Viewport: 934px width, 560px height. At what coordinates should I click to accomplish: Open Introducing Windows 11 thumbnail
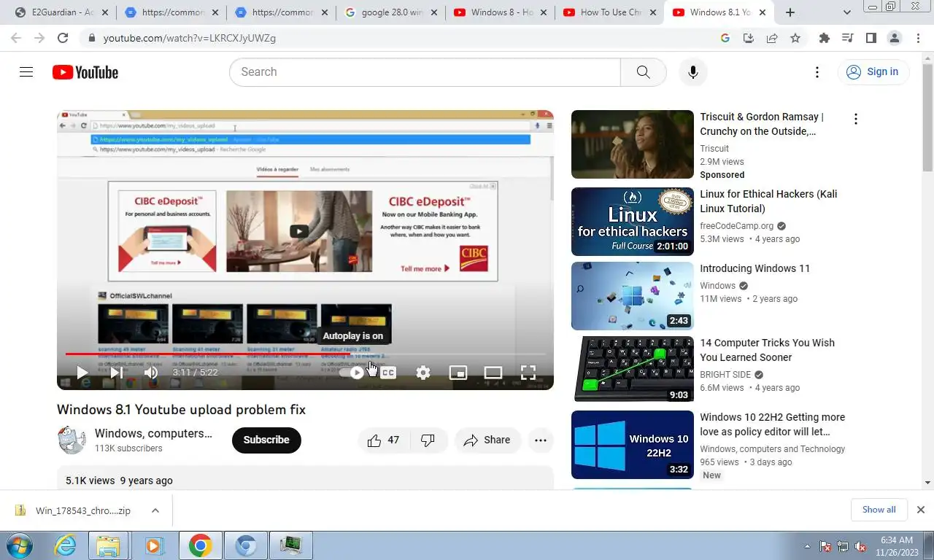tap(633, 296)
